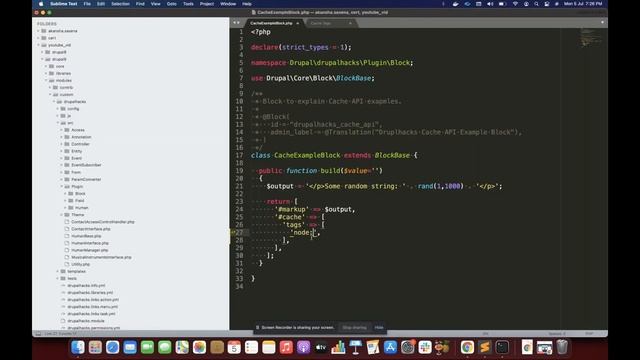Open the Apple TV app in dock
640x360 pixels.
pyautogui.click(x=321, y=347)
